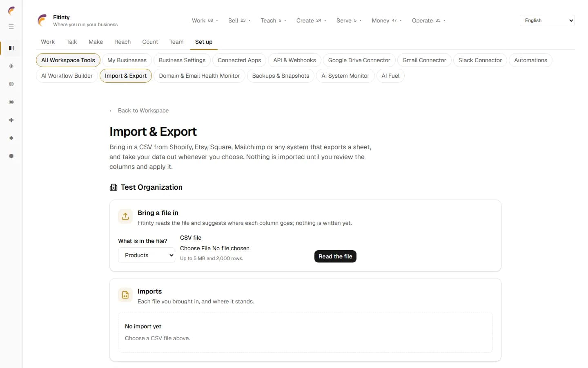The image size is (588, 368).
Task: Click the concentric circle sidebar icon
Action: pyautogui.click(x=11, y=102)
